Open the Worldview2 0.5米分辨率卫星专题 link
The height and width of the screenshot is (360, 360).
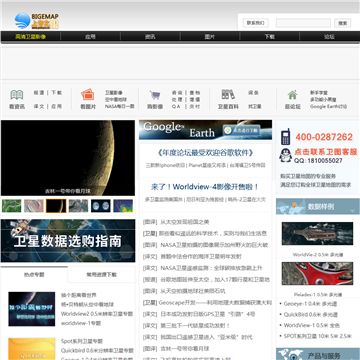[x=97, y=314]
